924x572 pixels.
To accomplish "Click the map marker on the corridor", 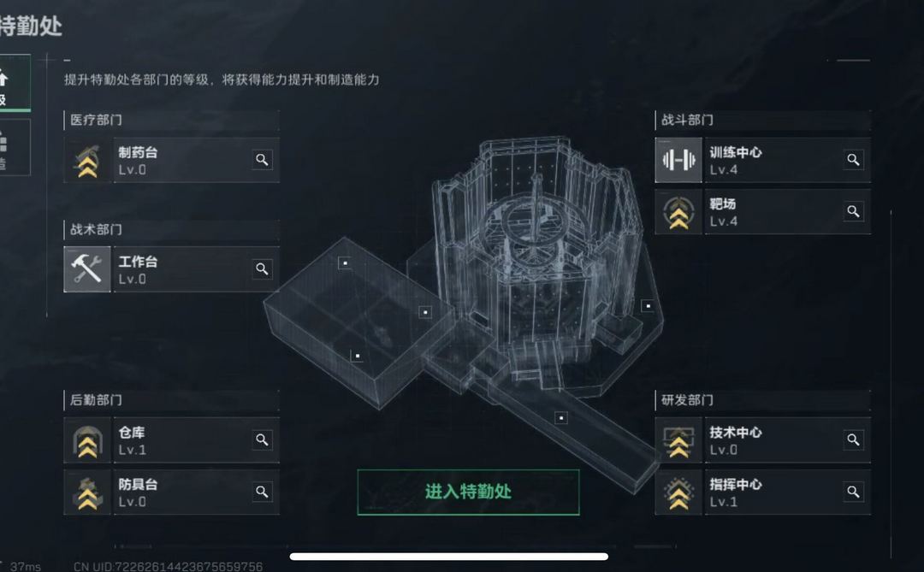I will [x=561, y=417].
